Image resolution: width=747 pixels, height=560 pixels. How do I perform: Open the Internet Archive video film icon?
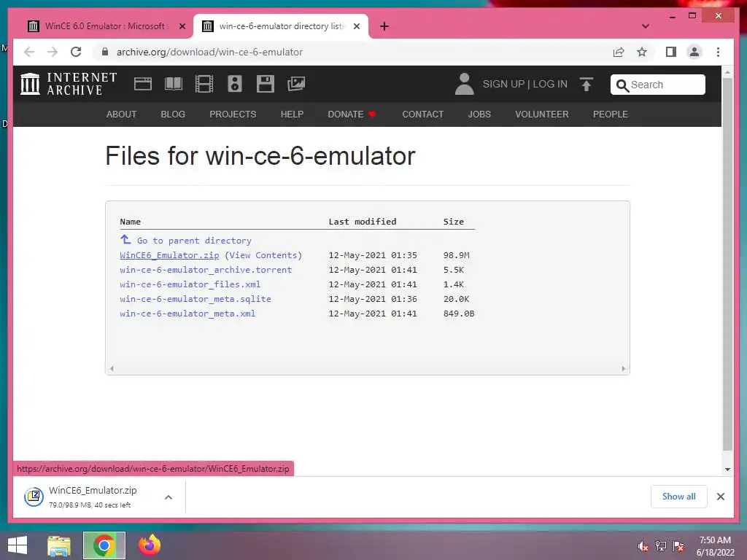[x=204, y=85]
